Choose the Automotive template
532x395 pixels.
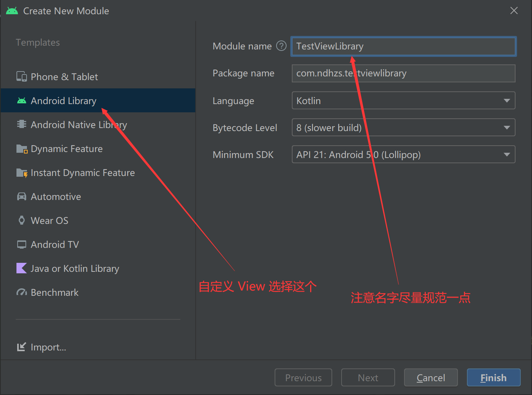pos(98,197)
